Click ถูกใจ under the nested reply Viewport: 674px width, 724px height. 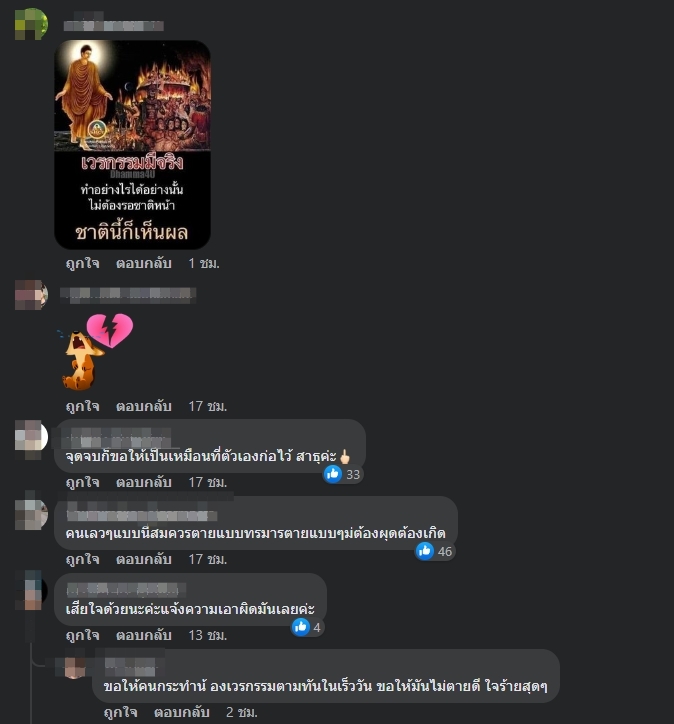coord(120,712)
